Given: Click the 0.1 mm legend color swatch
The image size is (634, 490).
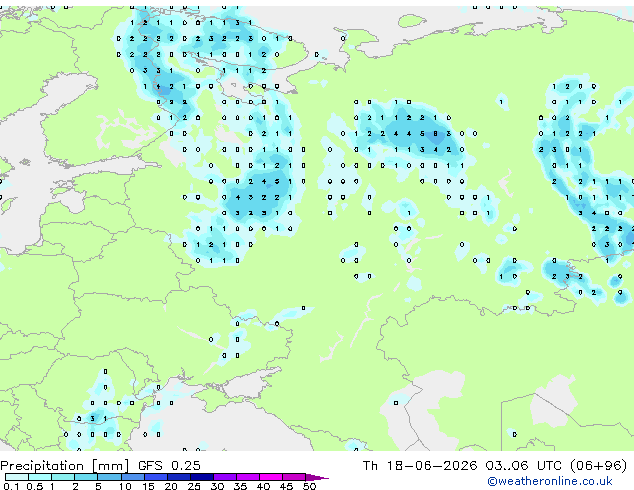Looking at the screenshot, I should coord(17,477).
